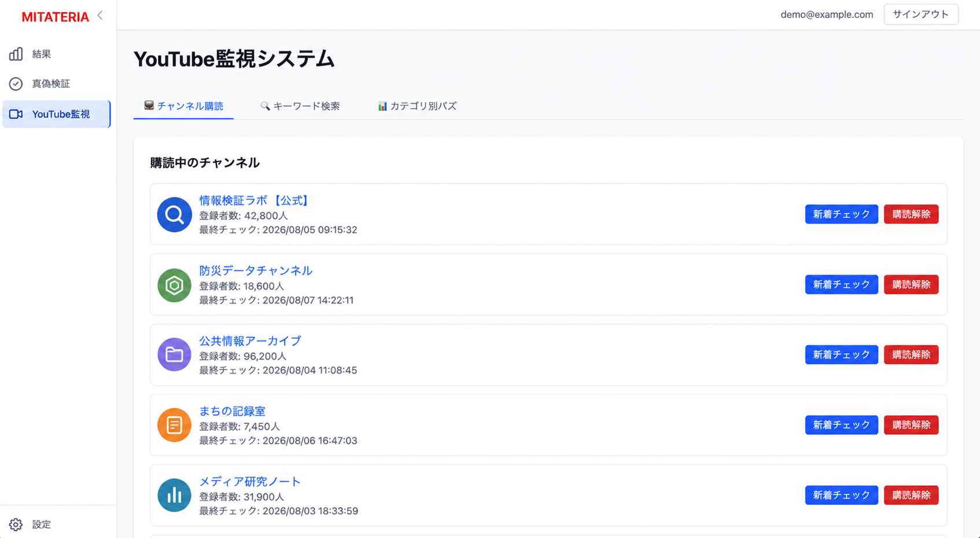Click the 登録者数: 18,600人 text
Image resolution: width=980 pixels, height=538 pixels.
[x=242, y=286]
